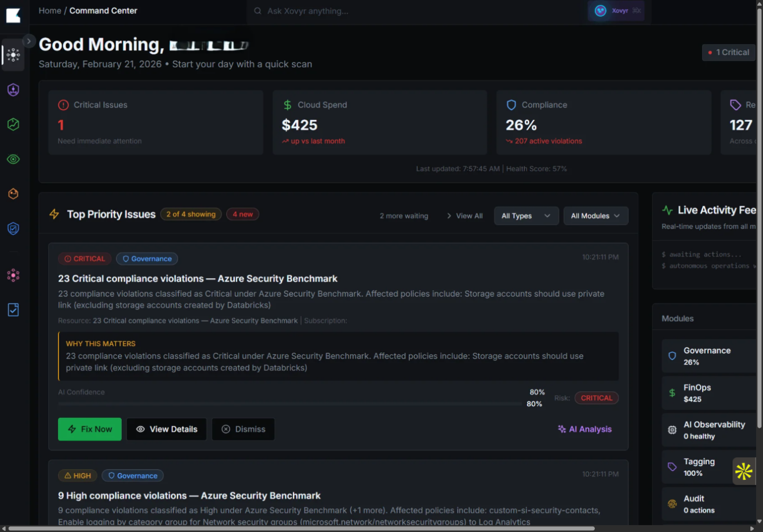
Task: Open the purple shield icon in sidebar
Action: pos(13,90)
